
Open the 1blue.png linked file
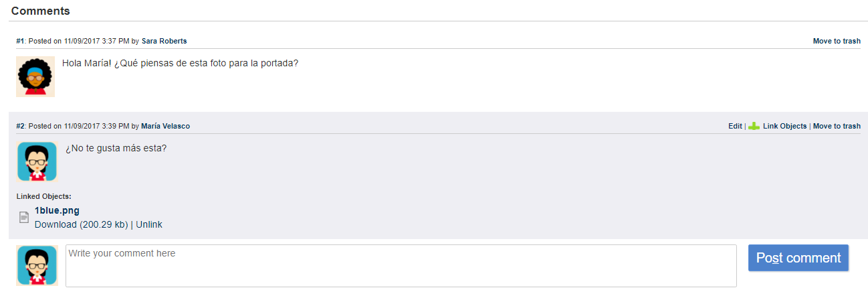pos(57,210)
